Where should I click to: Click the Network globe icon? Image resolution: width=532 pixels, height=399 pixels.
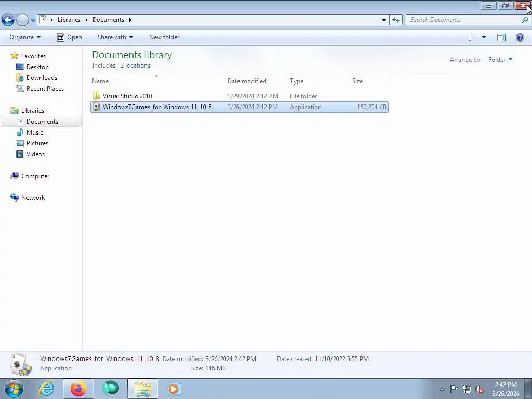pos(14,197)
